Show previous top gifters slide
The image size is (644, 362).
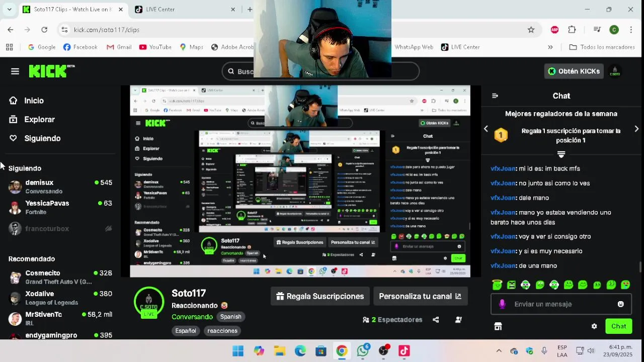tap(486, 129)
